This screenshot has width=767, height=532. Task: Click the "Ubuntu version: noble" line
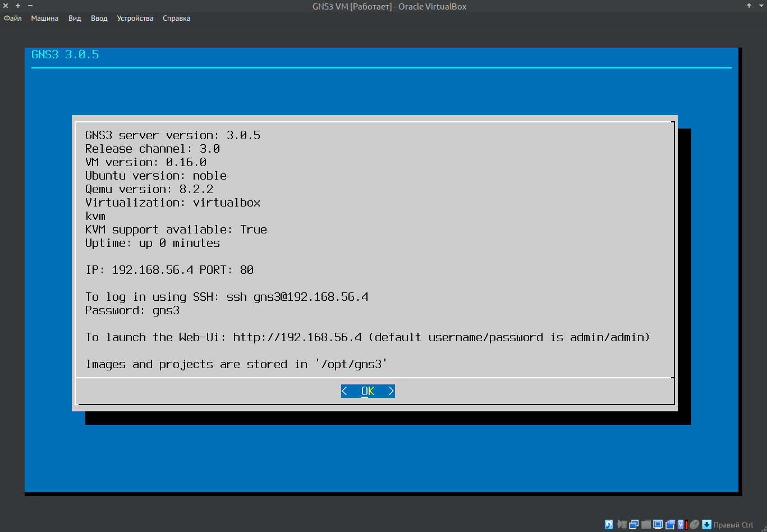tap(156, 176)
